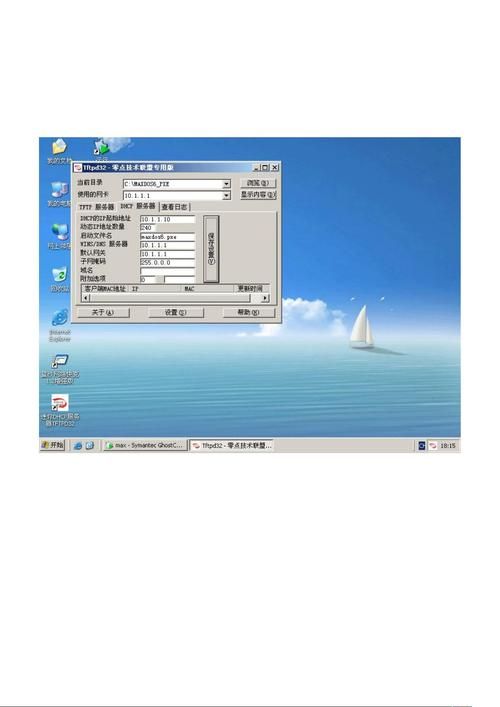
Task: Click the dynamic IP count field 240
Action: point(148,228)
